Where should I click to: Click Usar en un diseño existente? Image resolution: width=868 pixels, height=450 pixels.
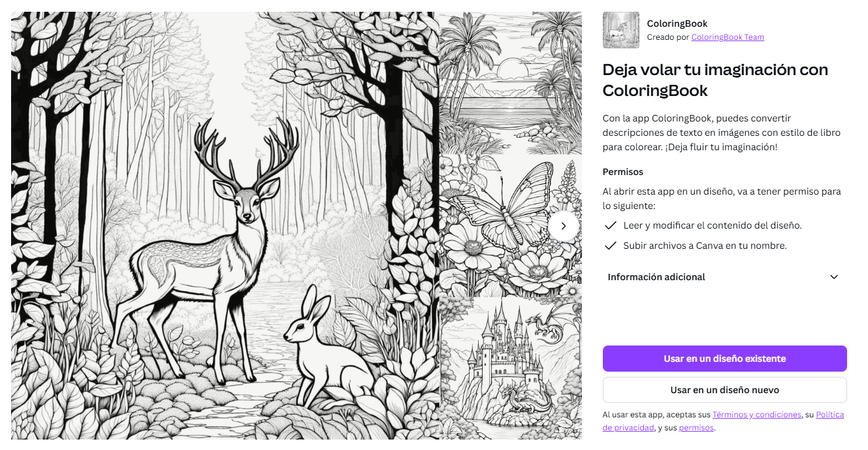click(x=724, y=358)
